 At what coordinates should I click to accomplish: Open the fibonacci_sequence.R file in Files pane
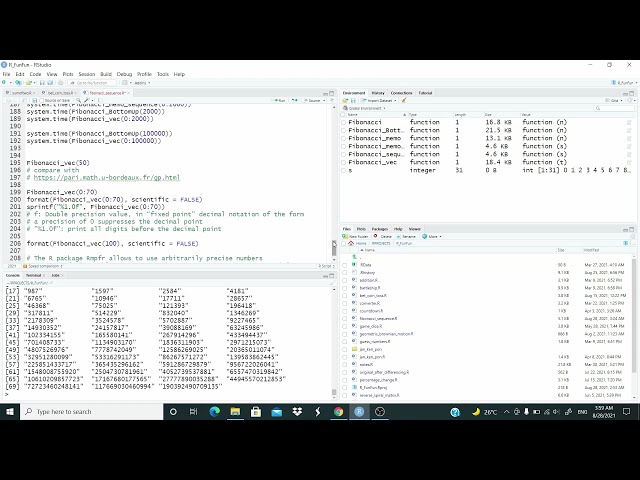378,318
